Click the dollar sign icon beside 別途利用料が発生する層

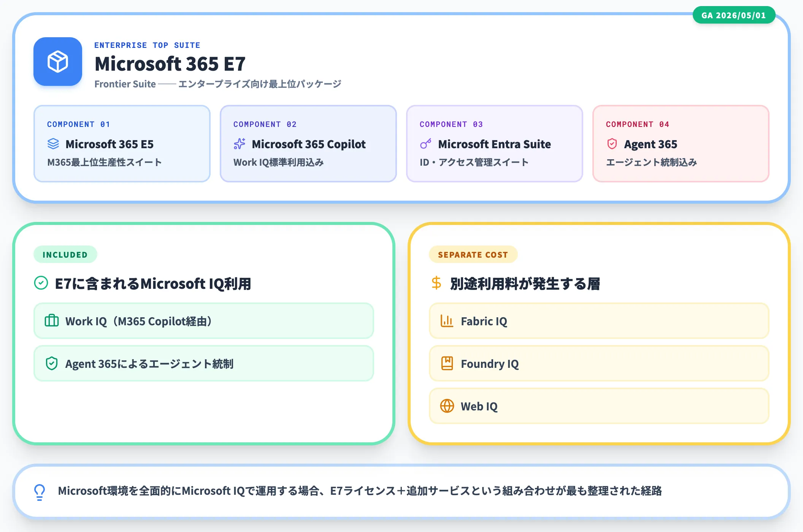(x=436, y=283)
